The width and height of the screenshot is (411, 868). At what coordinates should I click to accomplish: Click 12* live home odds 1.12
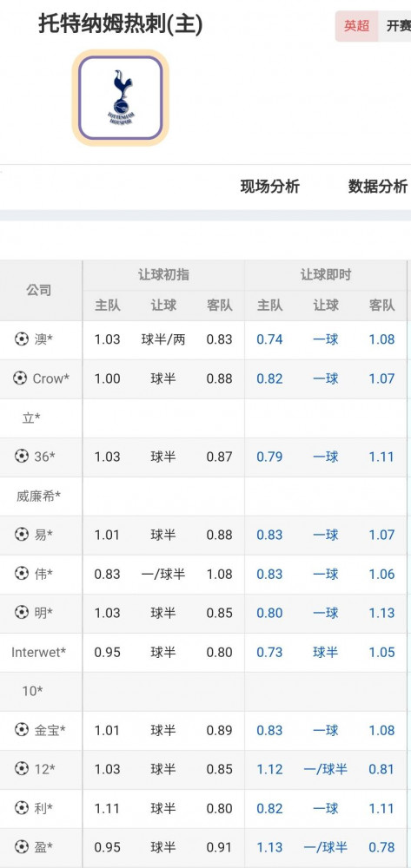269,769
